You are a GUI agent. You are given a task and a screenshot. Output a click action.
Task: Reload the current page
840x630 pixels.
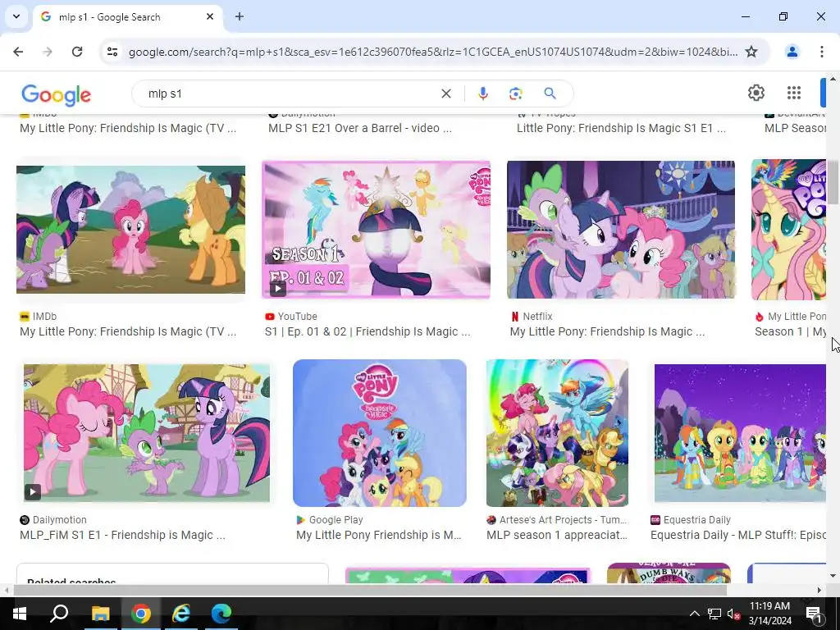77,52
